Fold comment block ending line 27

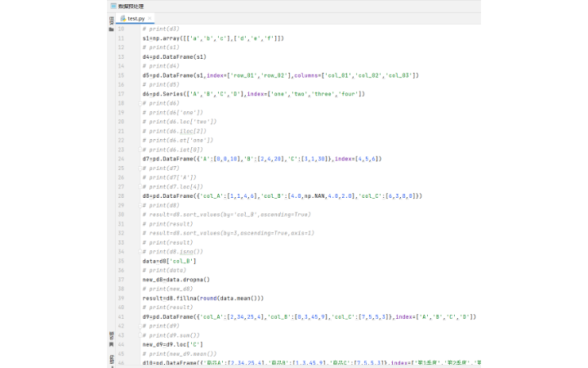pyautogui.click(x=140, y=186)
